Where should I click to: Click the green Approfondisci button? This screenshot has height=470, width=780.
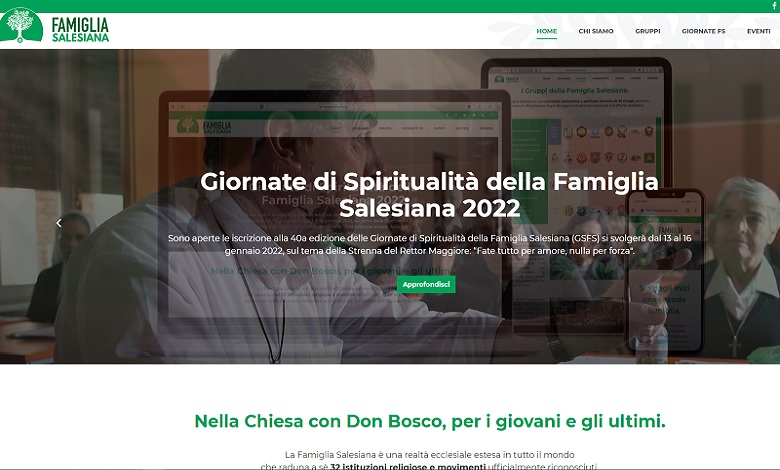[426, 284]
